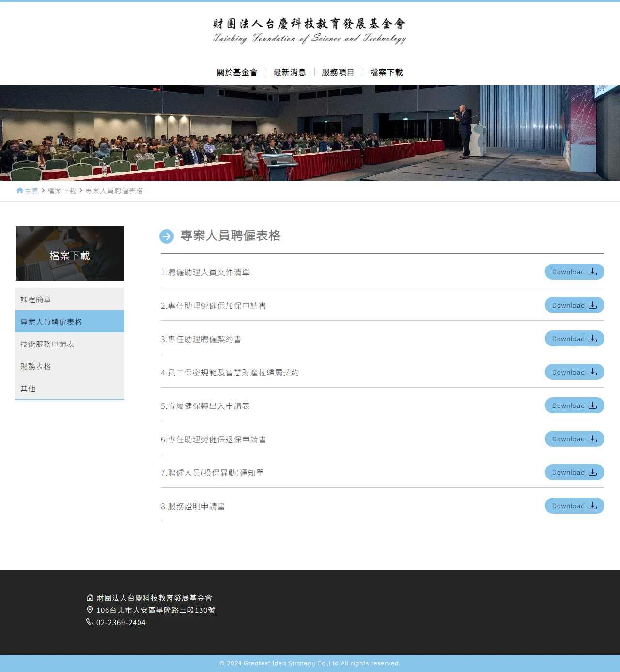Download 8.服務證明申請書

(574, 506)
